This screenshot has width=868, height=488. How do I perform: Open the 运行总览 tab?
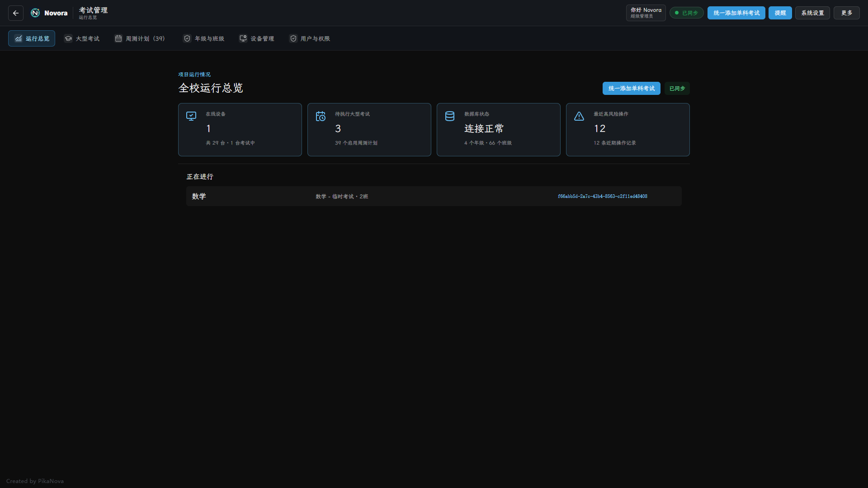click(x=32, y=38)
